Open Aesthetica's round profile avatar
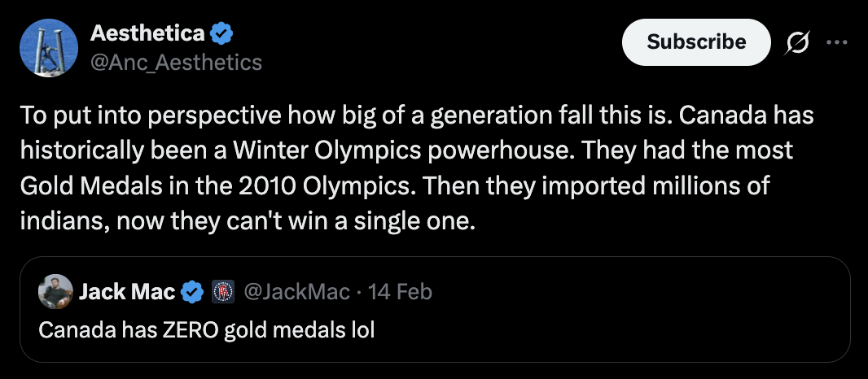Image resolution: width=868 pixels, height=379 pixels. [48, 48]
